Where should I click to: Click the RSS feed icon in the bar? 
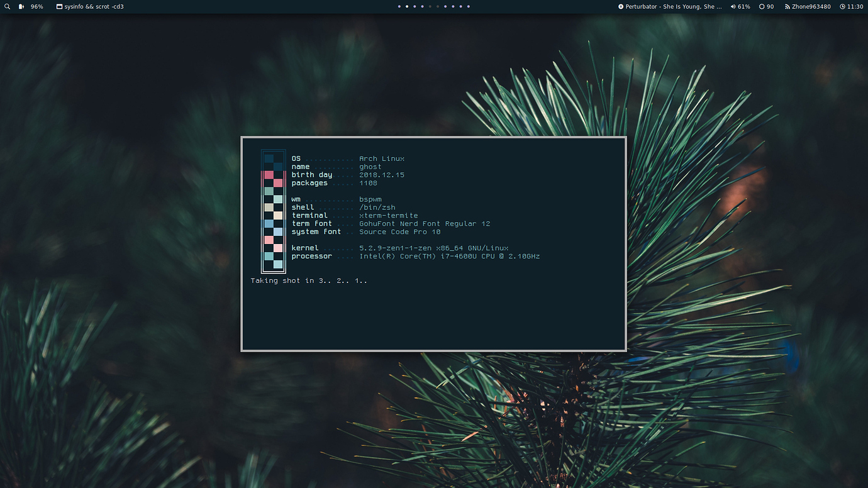coord(787,6)
